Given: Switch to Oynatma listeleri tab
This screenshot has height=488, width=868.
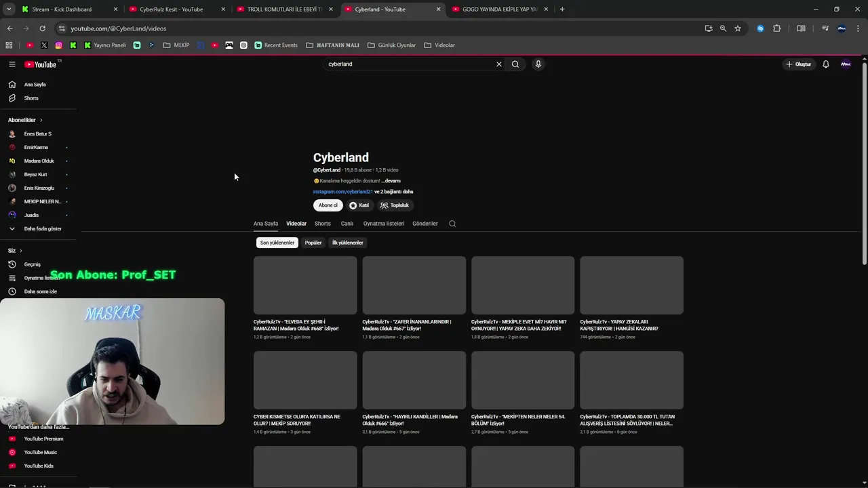Looking at the screenshot, I should tap(384, 224).
